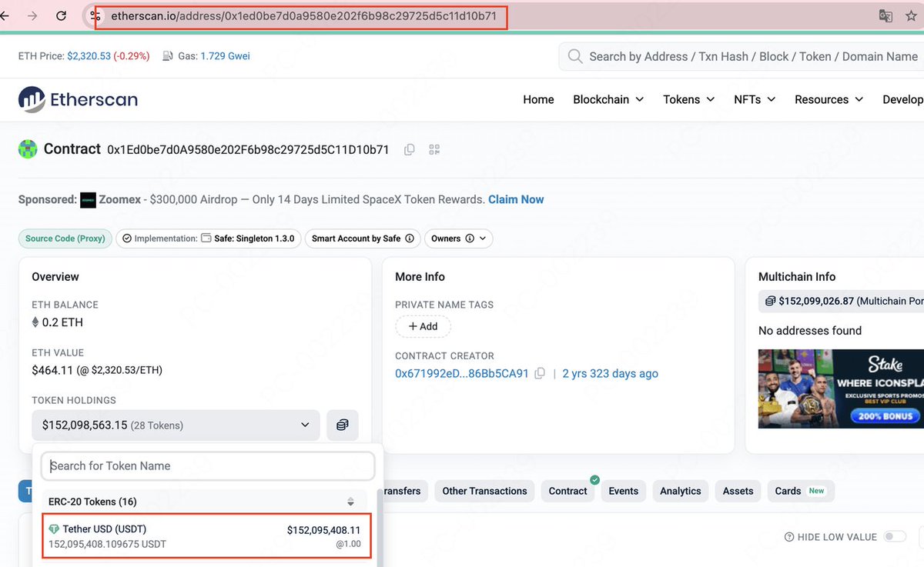Click the Zoomex sponsor logo
Viewport: 924px width, 567px height.
point(88,200)
